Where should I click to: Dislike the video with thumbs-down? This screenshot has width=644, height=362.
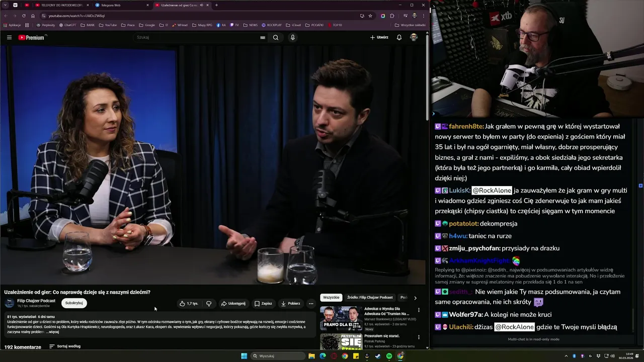click(x=209, y=303)
